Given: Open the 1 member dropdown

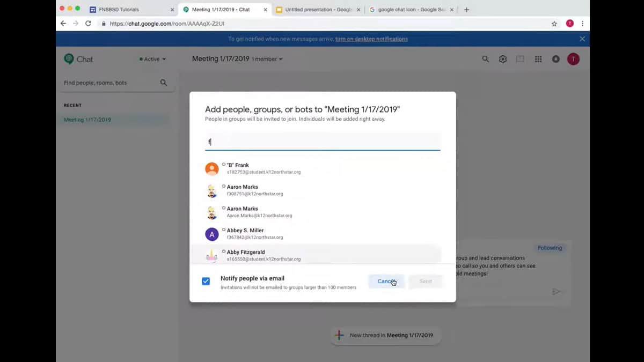Looking at the screenshot, I should click(x=267, y=59).
